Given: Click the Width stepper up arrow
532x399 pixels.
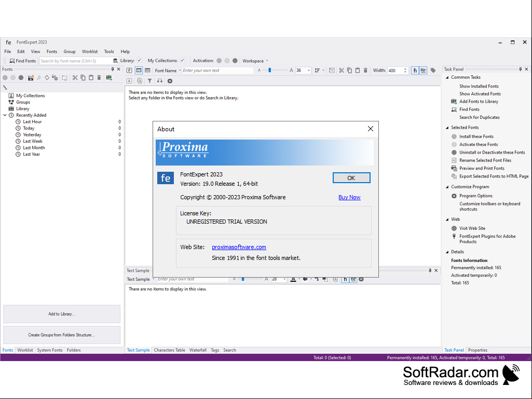Looking at the screenshot, I should click(x=405, y=69).
